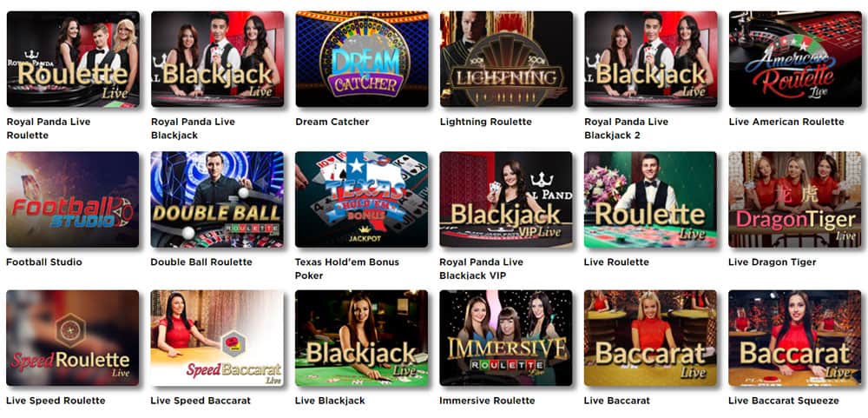The height and width of the screenshot is (418, 868).
Task: Open the Live Blackjack green table thumbnail
Action: click(x=361, y=337)
